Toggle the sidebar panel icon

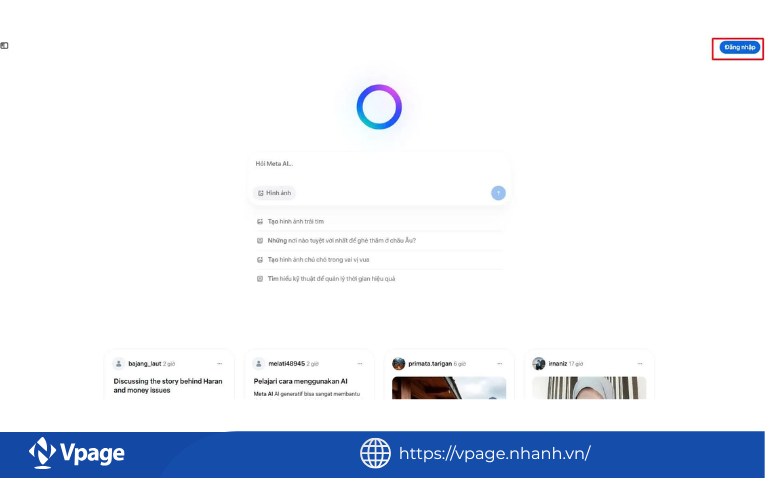4,45
